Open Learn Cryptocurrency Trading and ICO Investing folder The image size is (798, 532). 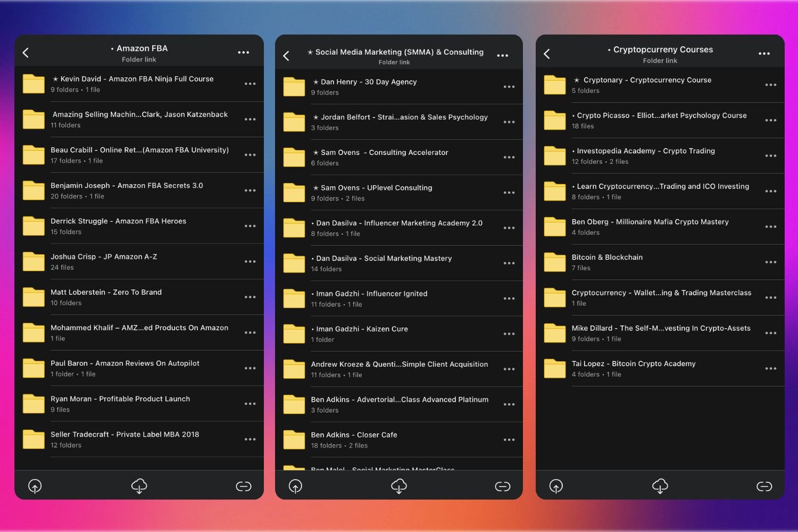coord(660,192)
